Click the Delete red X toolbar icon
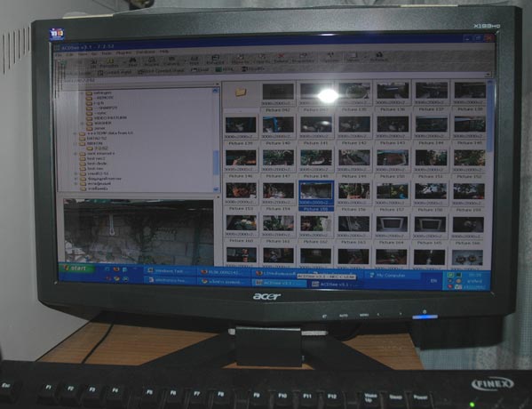The image size is (532, 409). point(281,58)
